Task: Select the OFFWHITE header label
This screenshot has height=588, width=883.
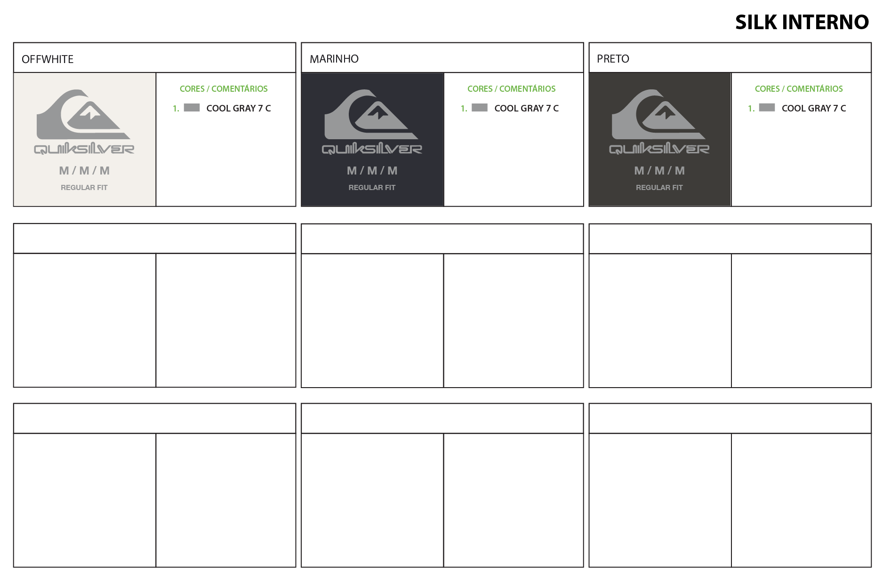Action: (x=48, y=59)
